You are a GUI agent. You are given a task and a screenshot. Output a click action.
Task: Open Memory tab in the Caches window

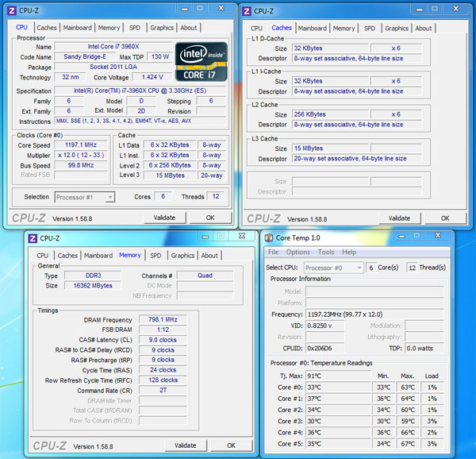coord(344,29)
